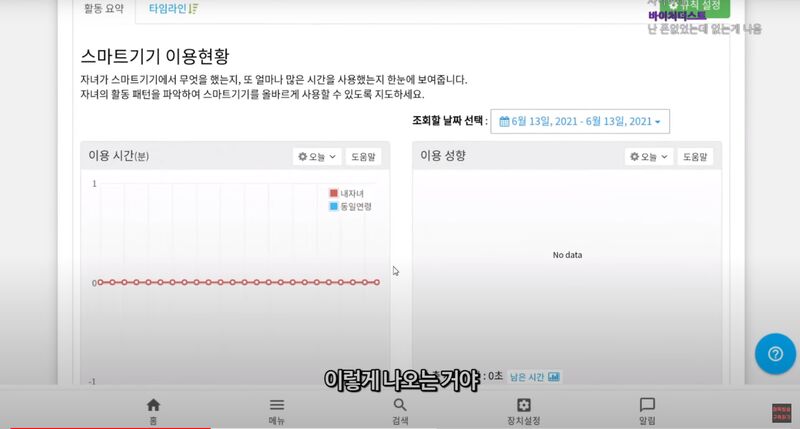Toggle the 동일연령 legend series
Screen dimensions: 800x429
pos(350,206)
